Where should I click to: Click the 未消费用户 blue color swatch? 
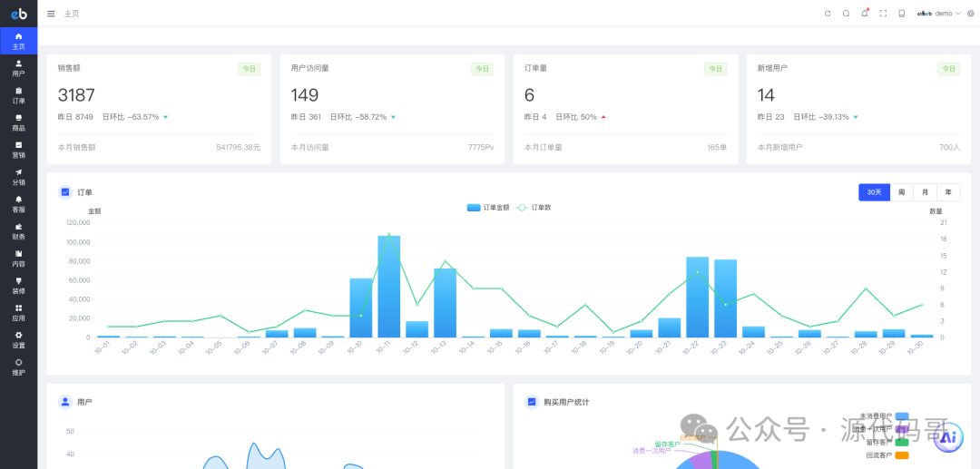click(901, 416)
